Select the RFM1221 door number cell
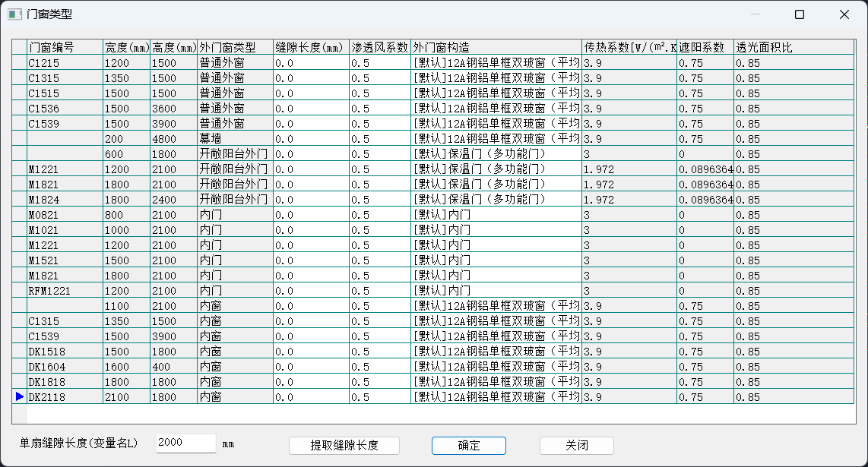The height and width of the screenshot is (467, 868). pos(65,291)
